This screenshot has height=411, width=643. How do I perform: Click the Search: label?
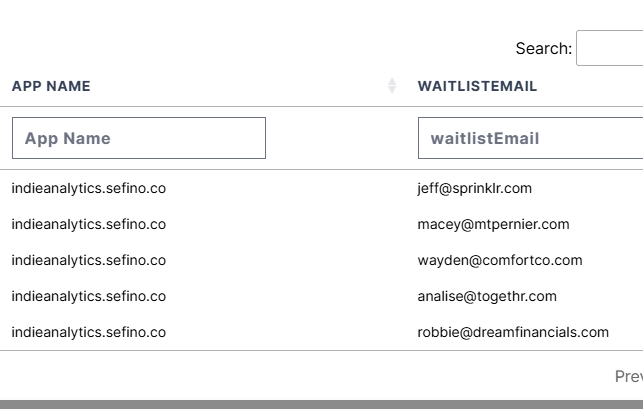543,48
